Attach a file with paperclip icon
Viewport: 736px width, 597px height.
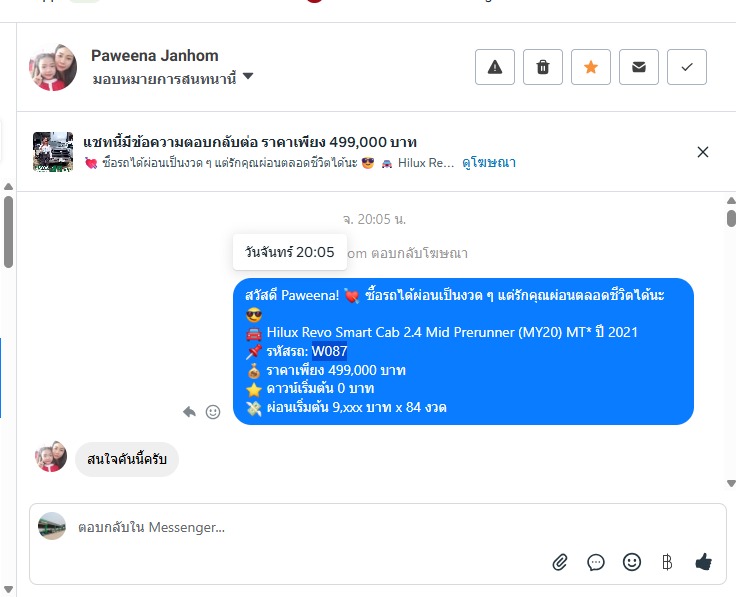(x=560, y=562)
